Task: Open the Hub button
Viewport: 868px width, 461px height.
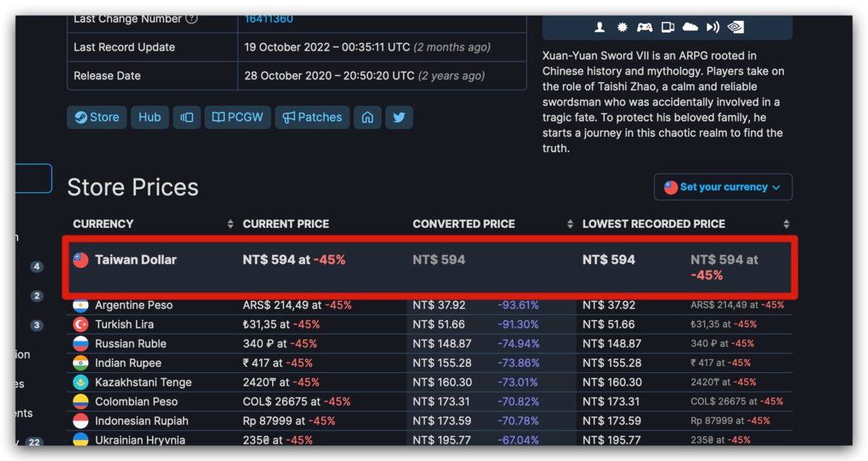Action: [x=150, y=117]
